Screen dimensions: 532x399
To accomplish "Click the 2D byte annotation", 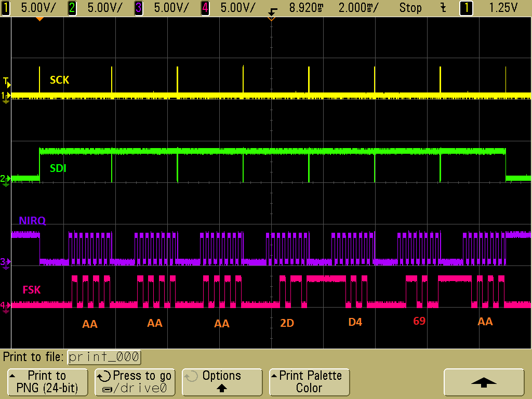I will pos(287,323).
